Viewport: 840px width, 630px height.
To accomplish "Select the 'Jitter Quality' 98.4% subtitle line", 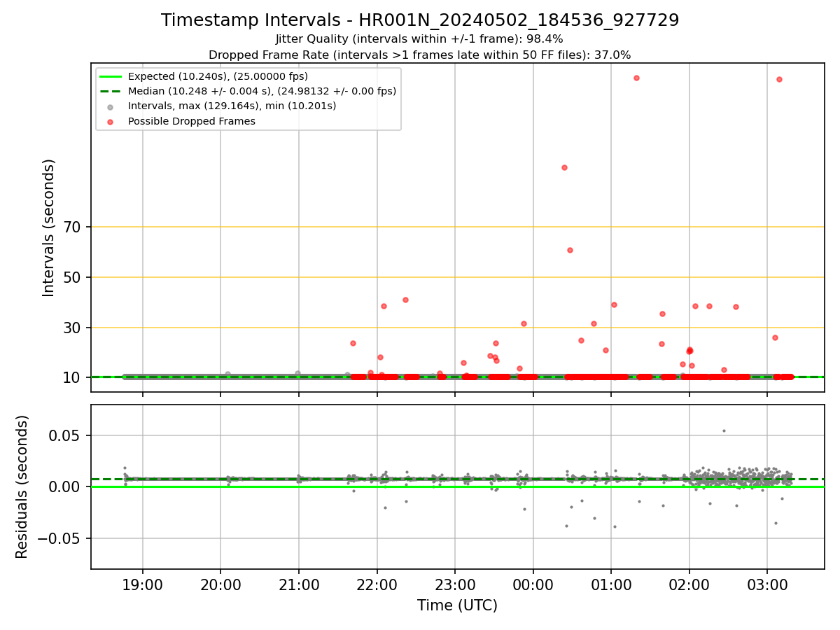I will (419, 39).
